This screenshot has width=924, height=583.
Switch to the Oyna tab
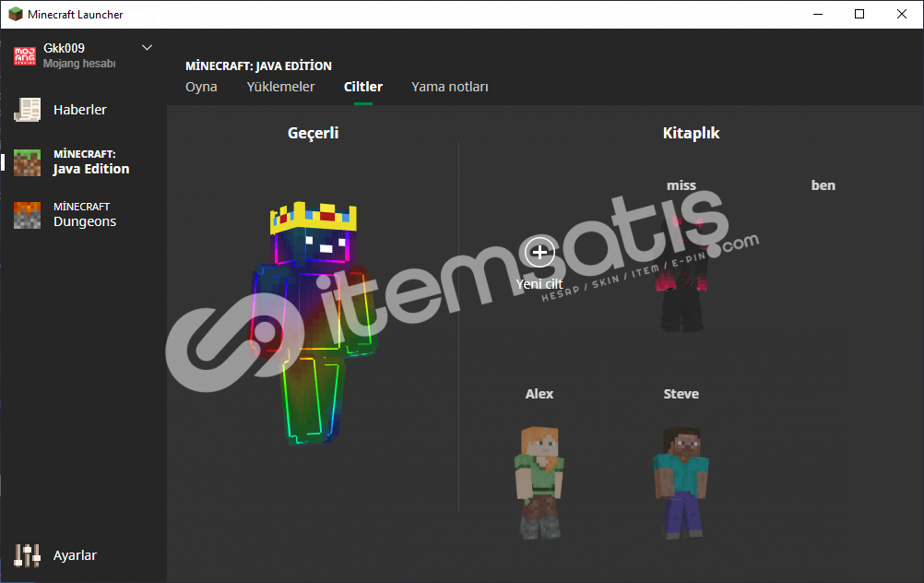[202, 87]
